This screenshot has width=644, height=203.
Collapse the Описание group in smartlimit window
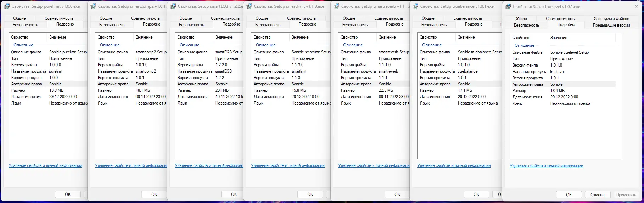[x=265, y=45]
